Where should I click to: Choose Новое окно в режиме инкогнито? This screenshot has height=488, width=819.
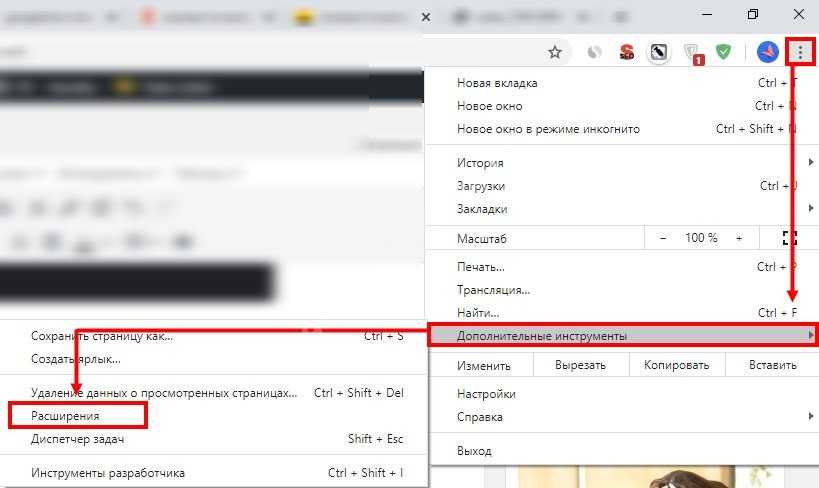click(548, 129)
